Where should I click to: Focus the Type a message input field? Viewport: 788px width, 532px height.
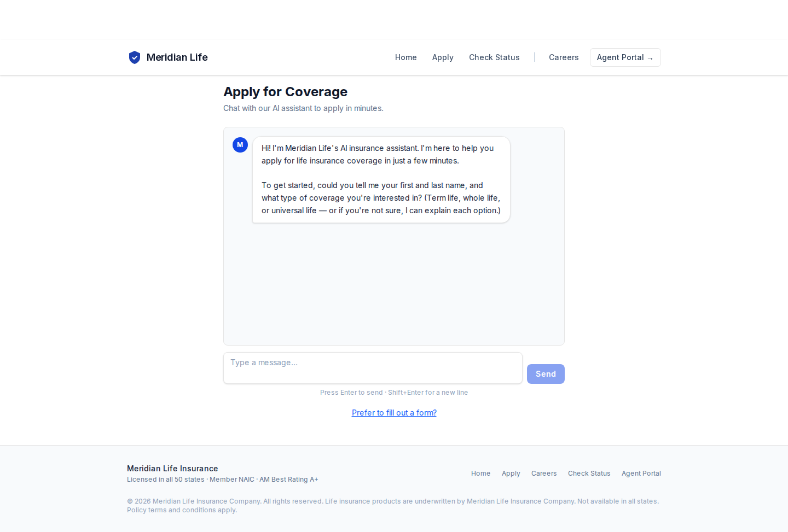coord(373,368)
